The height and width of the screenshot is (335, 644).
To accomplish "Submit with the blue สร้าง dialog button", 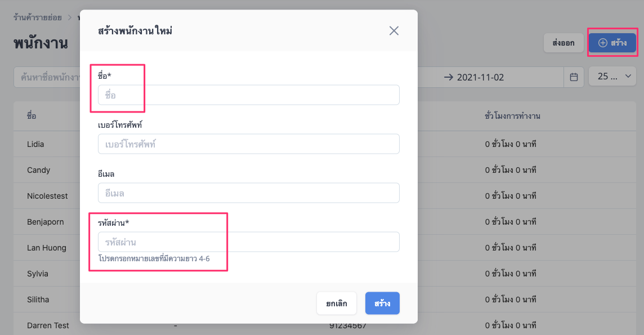I will 382,303.
